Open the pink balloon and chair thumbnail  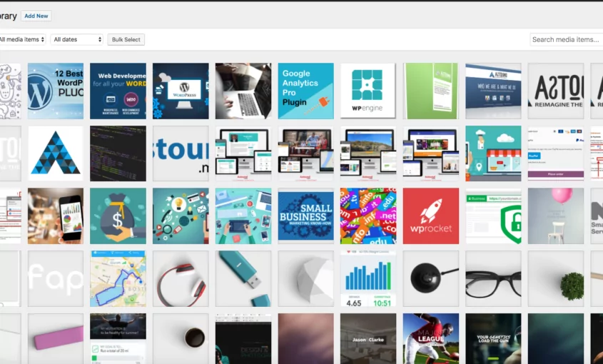click(x=556, y=216)
